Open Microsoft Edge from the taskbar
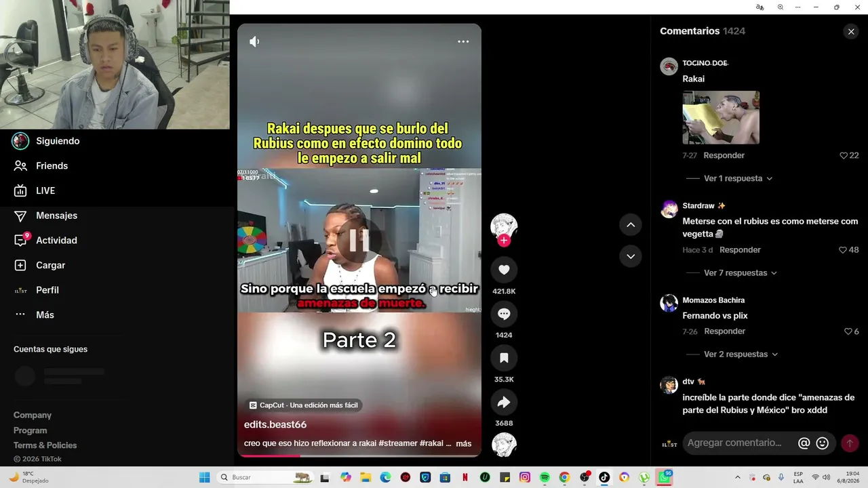This screenshot has height=488, width=868. click(385, 477)
